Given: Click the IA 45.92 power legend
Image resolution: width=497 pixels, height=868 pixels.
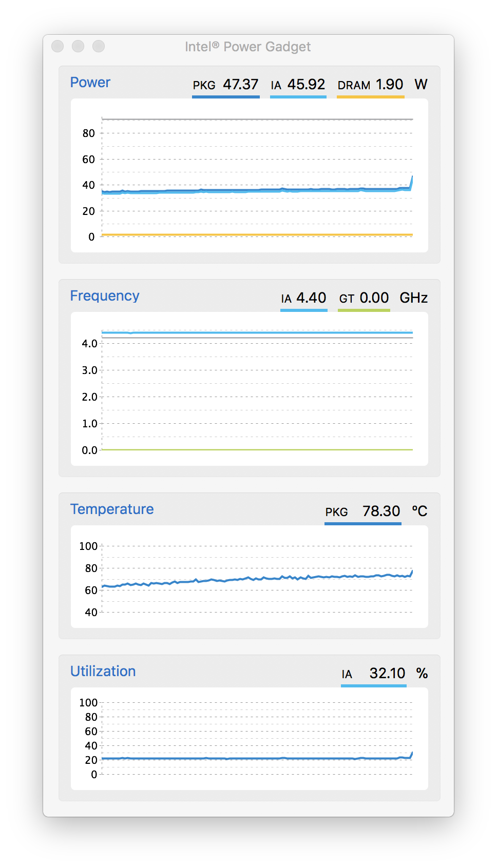Looking at the screenshot, I should pos(298,85).
